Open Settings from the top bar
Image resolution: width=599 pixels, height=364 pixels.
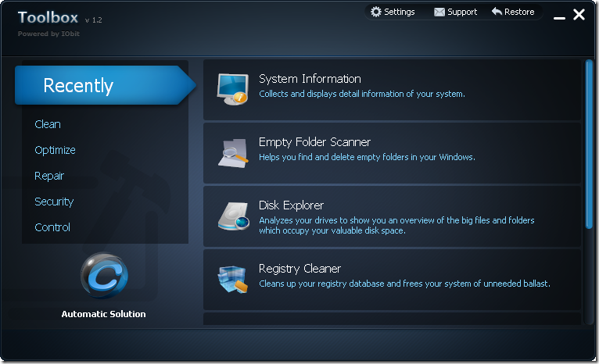click(x=400, y=12)
